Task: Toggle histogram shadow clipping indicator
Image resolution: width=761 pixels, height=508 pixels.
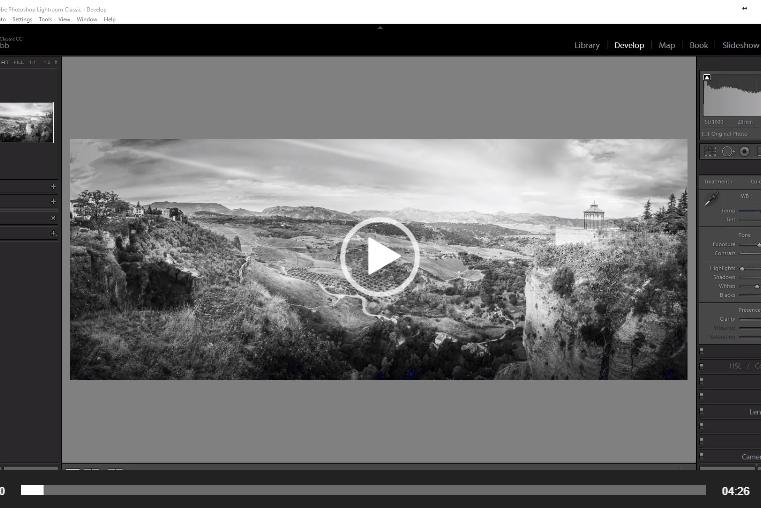Action: (707, 77)
